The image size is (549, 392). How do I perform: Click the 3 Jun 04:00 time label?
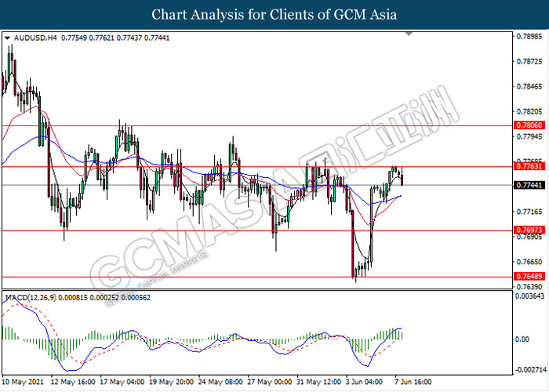tap(365, 382)
